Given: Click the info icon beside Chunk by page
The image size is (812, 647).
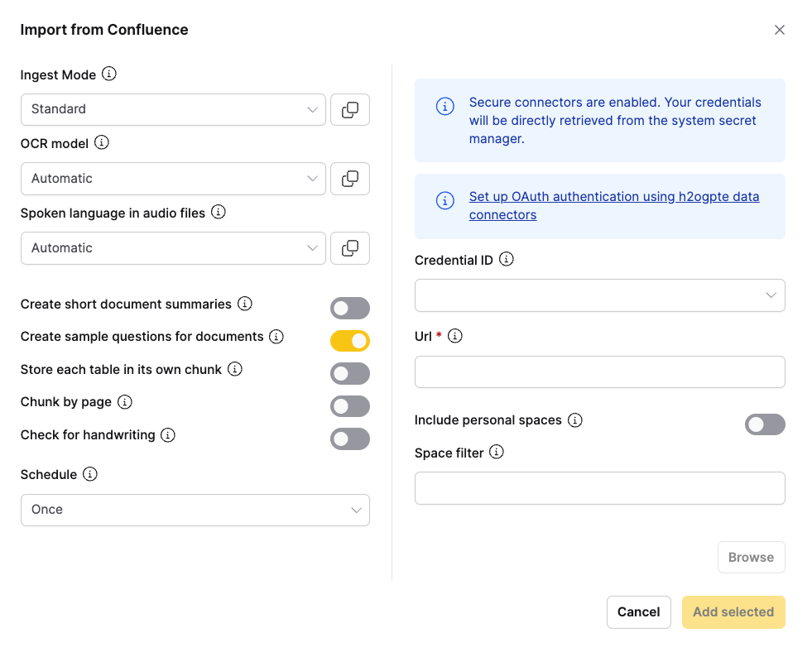Looking at the screenshot, I should [x=125, y=402].
